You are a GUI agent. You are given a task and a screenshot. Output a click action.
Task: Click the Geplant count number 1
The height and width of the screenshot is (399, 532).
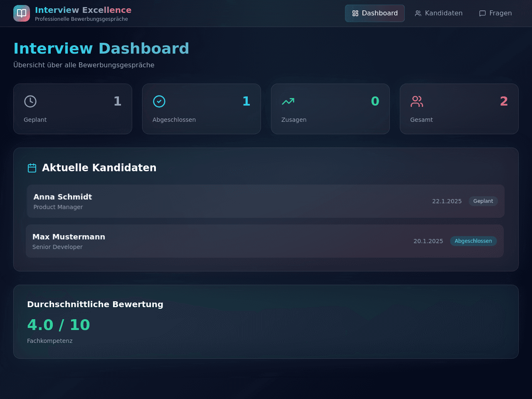118,101
